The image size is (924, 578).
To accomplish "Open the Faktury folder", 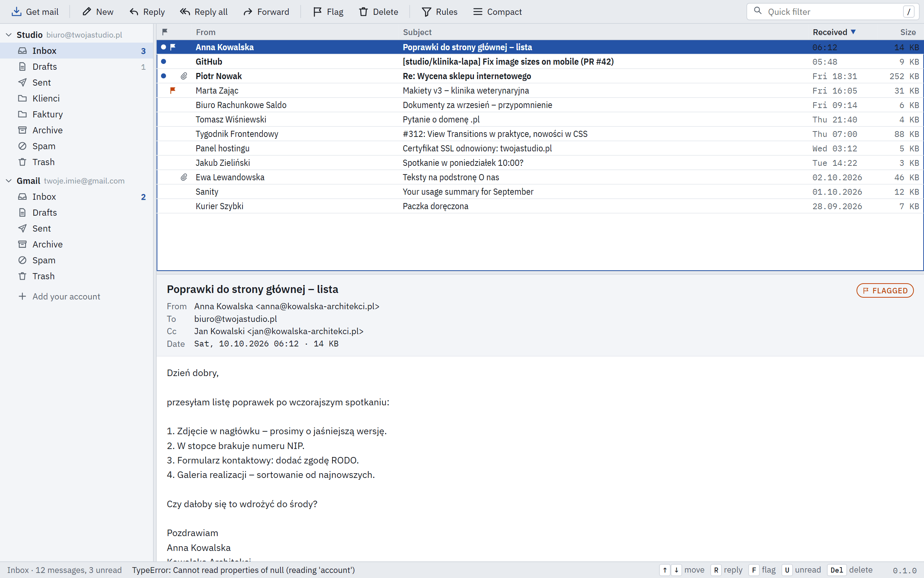I will [x=77, y=114].
